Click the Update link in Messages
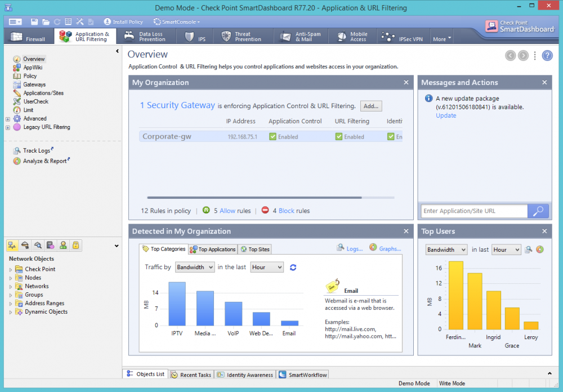Image resolution: width=563 pixels, height=392 pixels. click(446, 115)
